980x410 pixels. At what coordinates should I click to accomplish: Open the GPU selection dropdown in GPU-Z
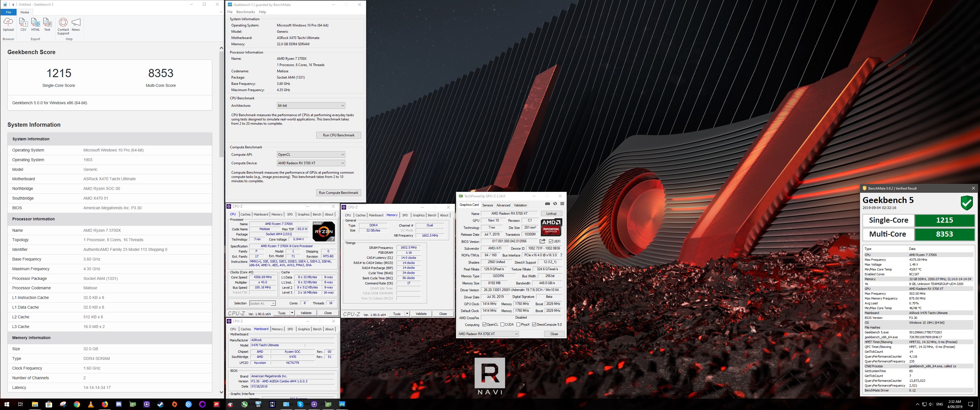[x=488, y=334]
